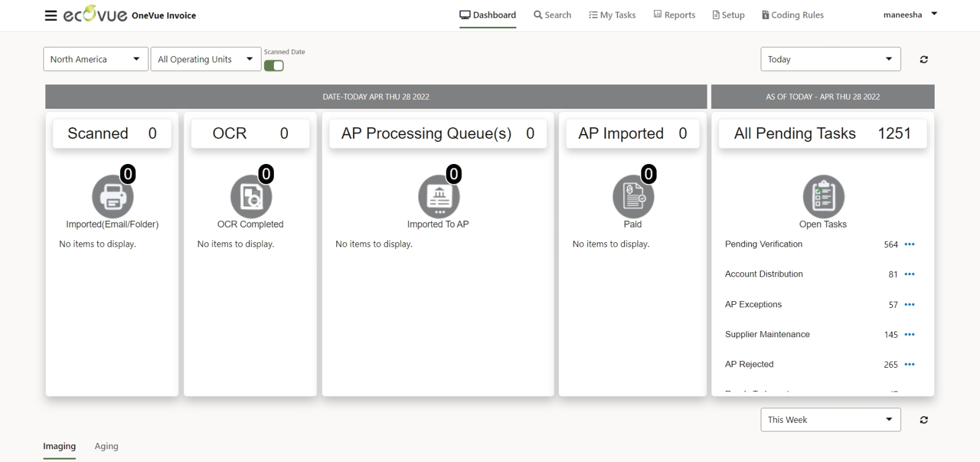Toggle the Scanned Date switch
This screenshot has height=462, width=980.
274,66
